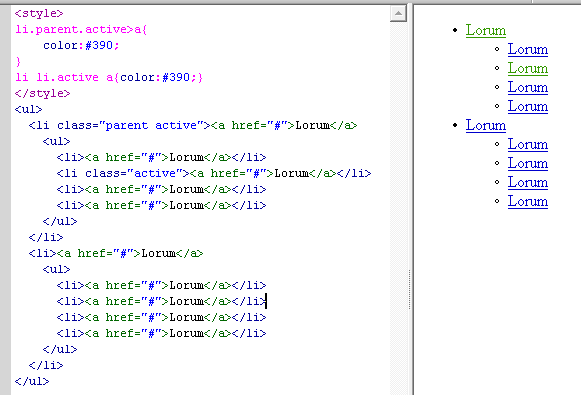Click the li.parent.active>a{ selector line
Image resolution: width=581 pixels, height=395 pixels.
click(81, 29)
